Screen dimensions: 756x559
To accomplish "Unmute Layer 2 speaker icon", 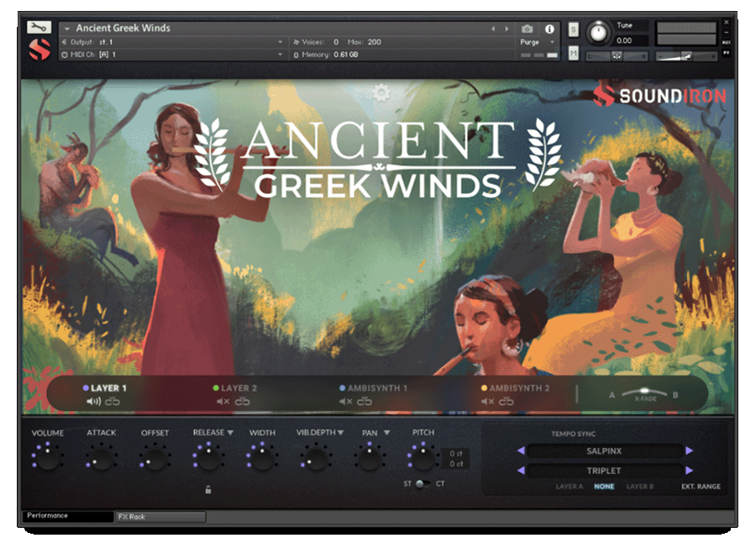I will pos(223,401).
